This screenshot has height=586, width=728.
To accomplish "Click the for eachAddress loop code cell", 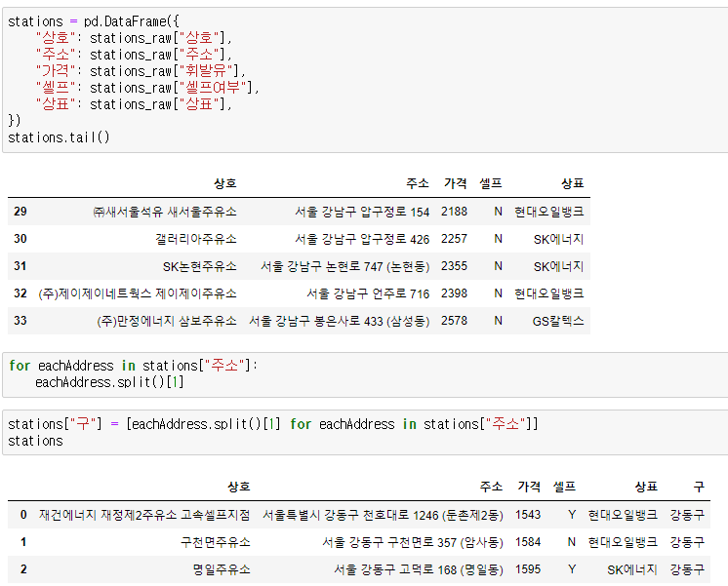I will click(x=365, y=374).
